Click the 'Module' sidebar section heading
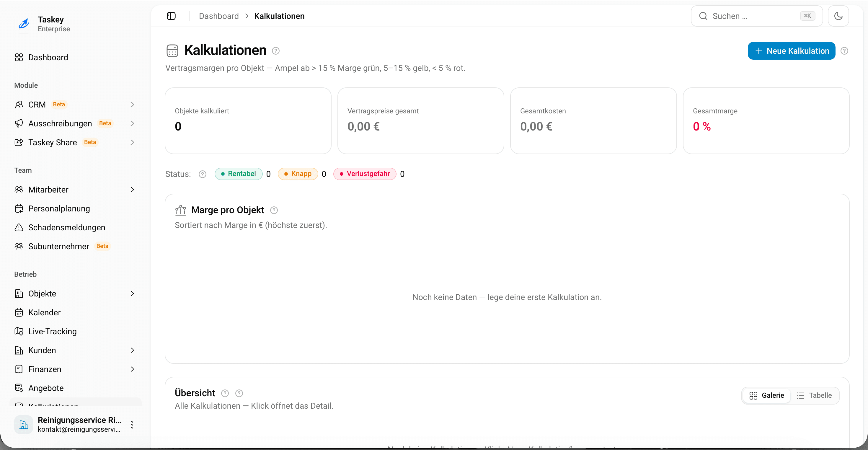 click(x=26, y=85)
